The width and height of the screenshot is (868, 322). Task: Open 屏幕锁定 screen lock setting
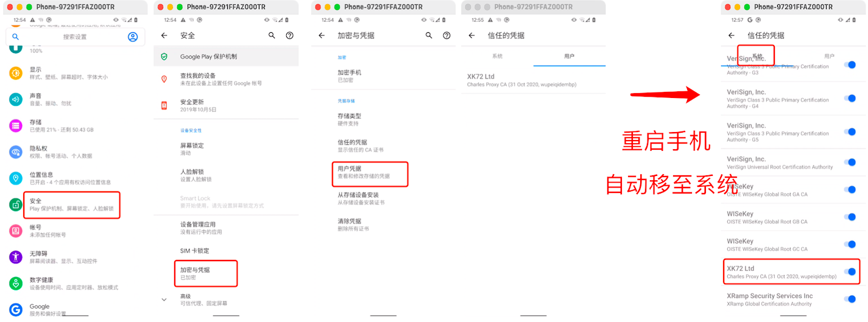point(226,149)
